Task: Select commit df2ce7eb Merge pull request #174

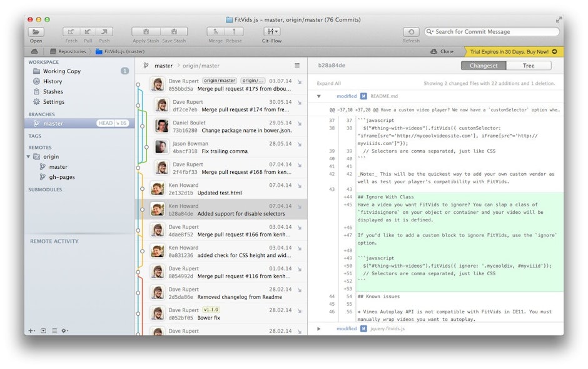Action: pyautogui.click(x=221, y=105)
